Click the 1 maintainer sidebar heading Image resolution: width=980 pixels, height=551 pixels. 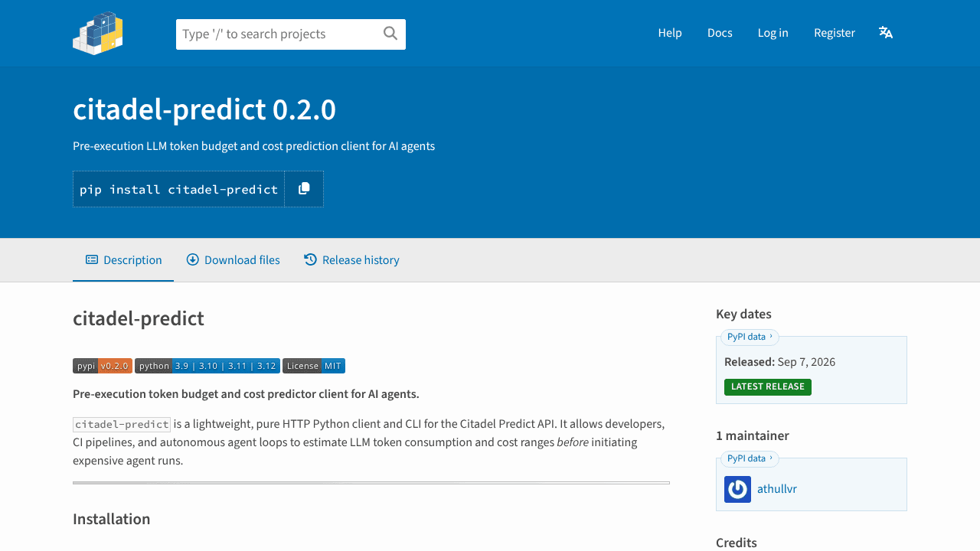pyautogui.click(x=753, y=435)
